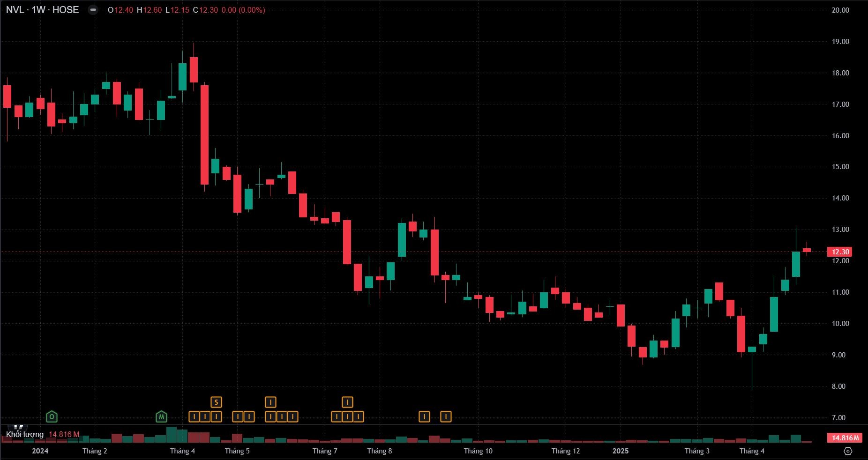Click the TradingView logo icon
Screen dimensions: 868x460
(x=18, y=427)
